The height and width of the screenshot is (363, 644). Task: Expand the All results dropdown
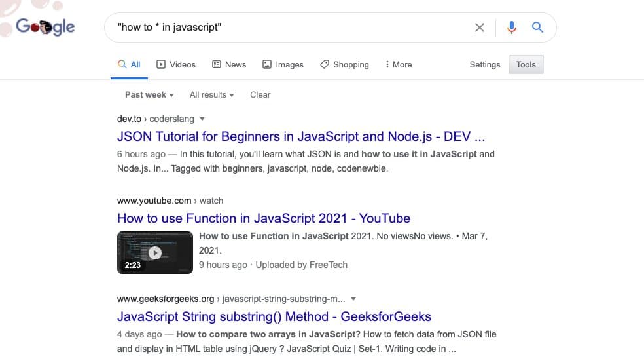211,94
